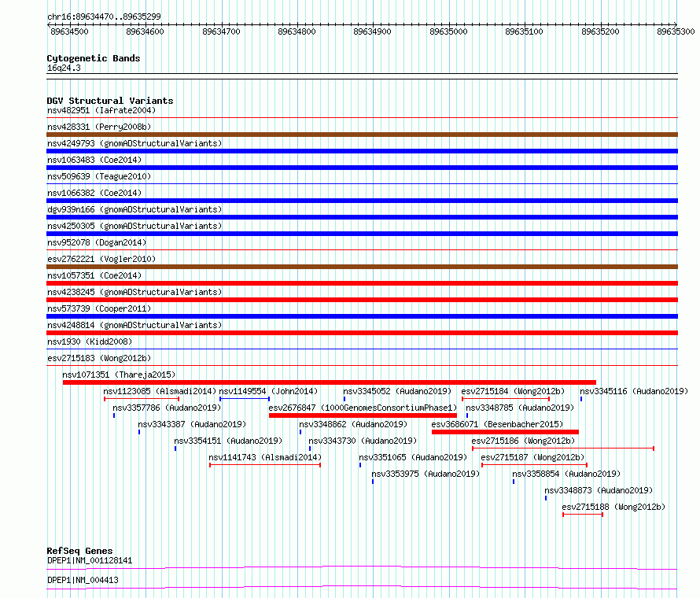Click the esv2715186 (Wong2012b) red span
The height and width of the screenshot is (598, 700).
(x=563, y=448)
